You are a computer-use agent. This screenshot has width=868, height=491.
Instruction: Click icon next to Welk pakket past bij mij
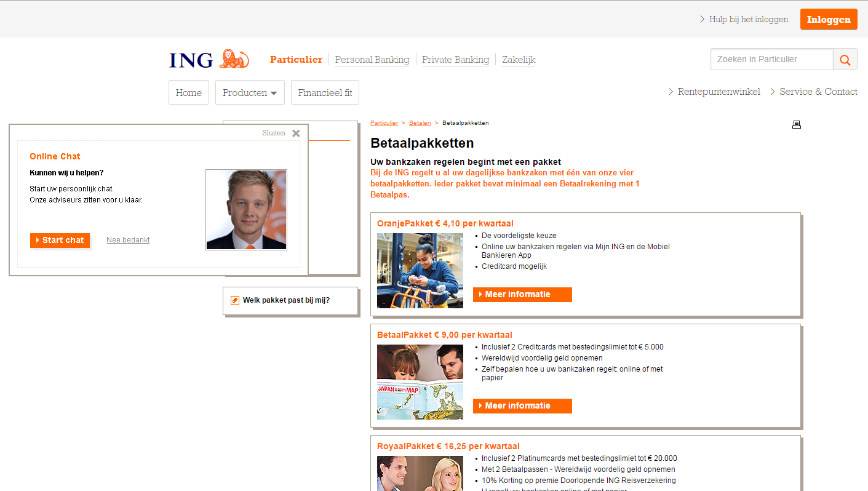pos(235,300)
